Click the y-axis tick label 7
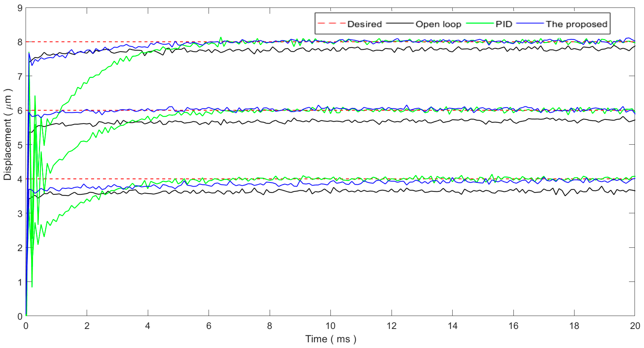Viewport: 644px width, 348px height. (x=20, y=76)
